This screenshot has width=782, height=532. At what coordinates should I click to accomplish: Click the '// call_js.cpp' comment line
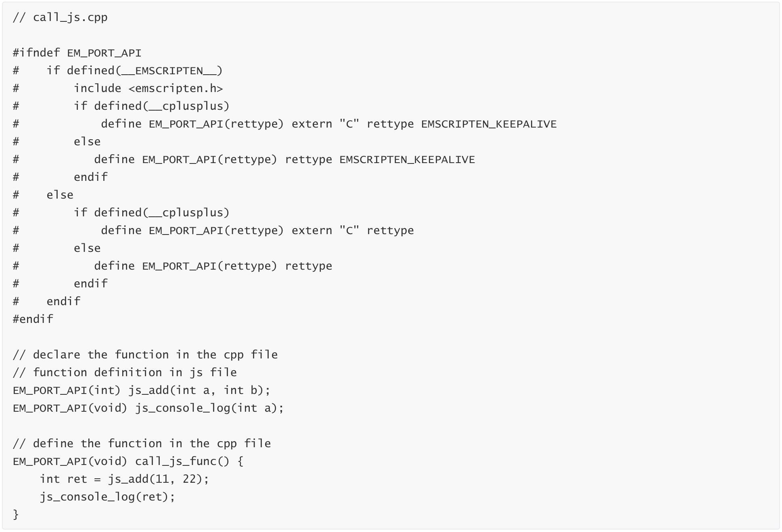(60, 17)
